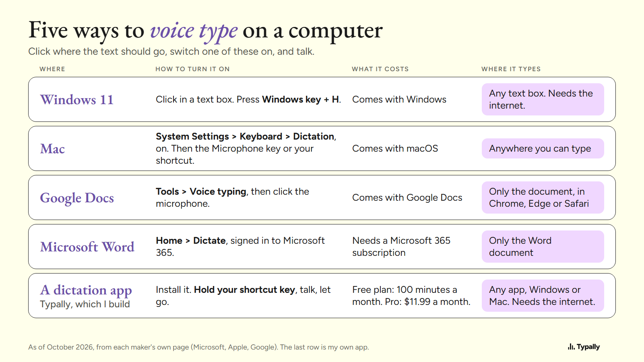644x362 pixels.
Task: Click the 'WHAT IT COSTS' column header
Action: click(380, 69)
